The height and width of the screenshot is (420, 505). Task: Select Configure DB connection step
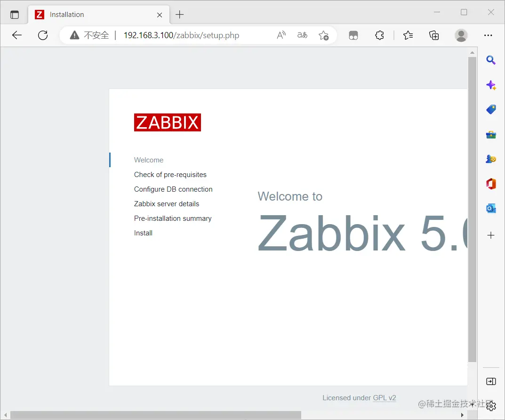tap(173, 189)
